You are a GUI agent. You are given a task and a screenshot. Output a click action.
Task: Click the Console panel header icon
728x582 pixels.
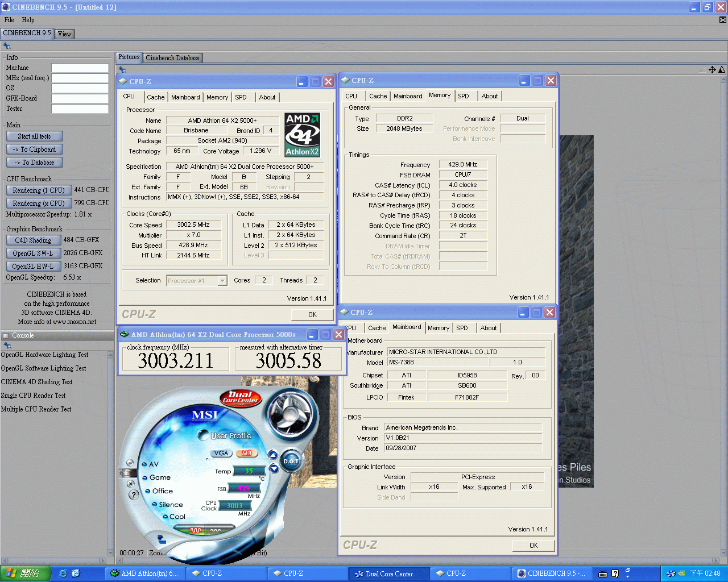[5, 335]
